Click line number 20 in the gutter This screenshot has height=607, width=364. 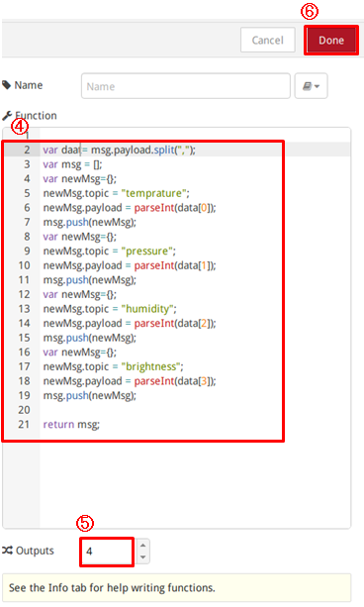tap(24, 410)
